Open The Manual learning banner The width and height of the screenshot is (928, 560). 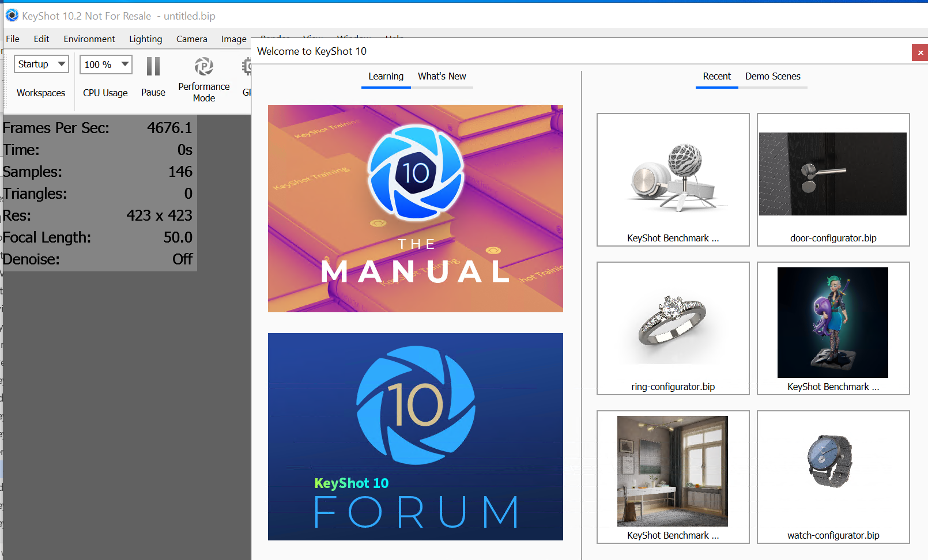pos(415,209)
